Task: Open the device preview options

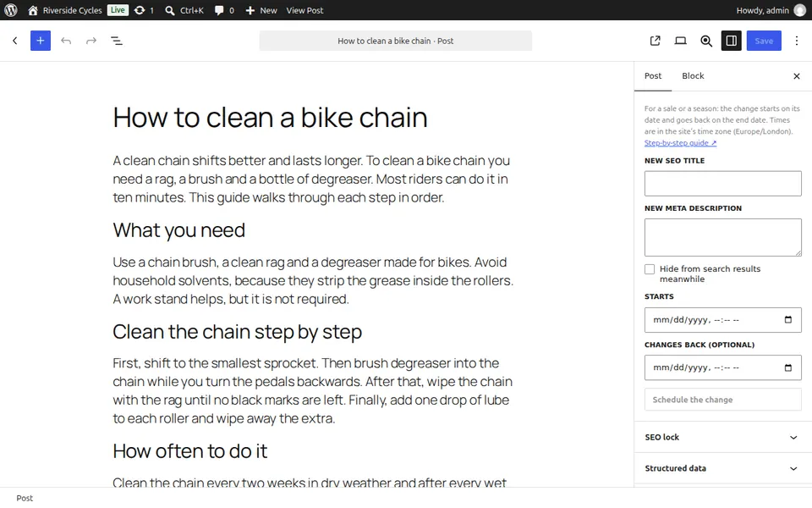Action: pos(680,41)
